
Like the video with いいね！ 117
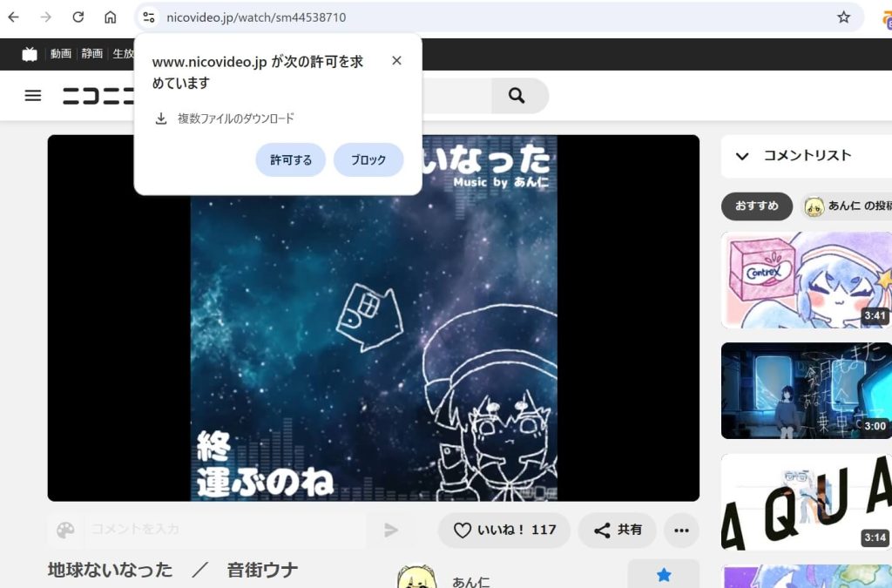504,530
